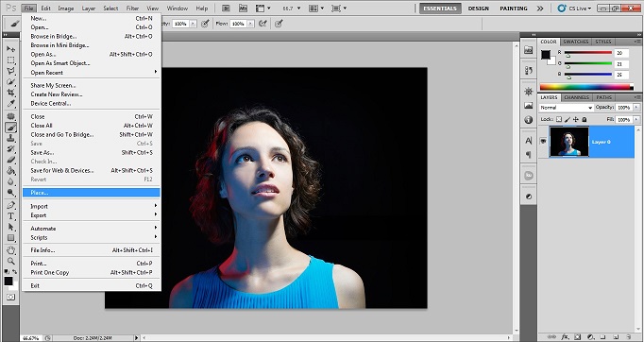Select the Zoom tool in the toolbox
Image resolution: width=644 pixels, height=342 pixels.
10,261
